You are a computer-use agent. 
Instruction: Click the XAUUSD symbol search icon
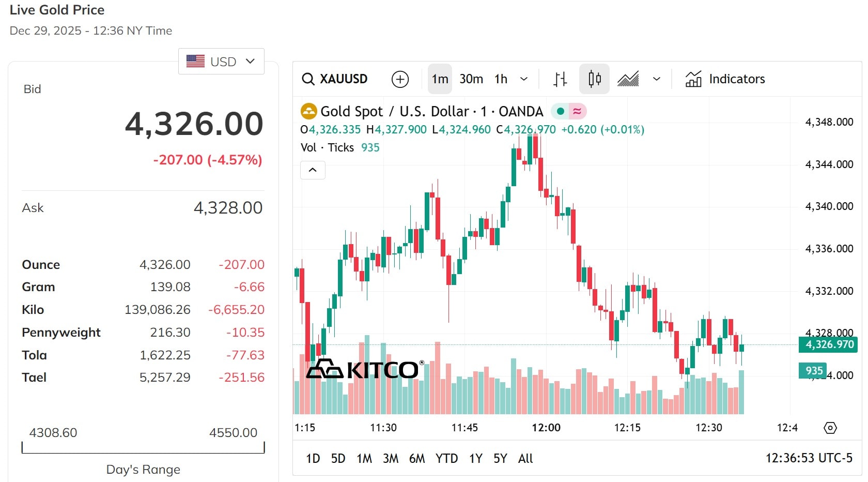pos(308,79)
